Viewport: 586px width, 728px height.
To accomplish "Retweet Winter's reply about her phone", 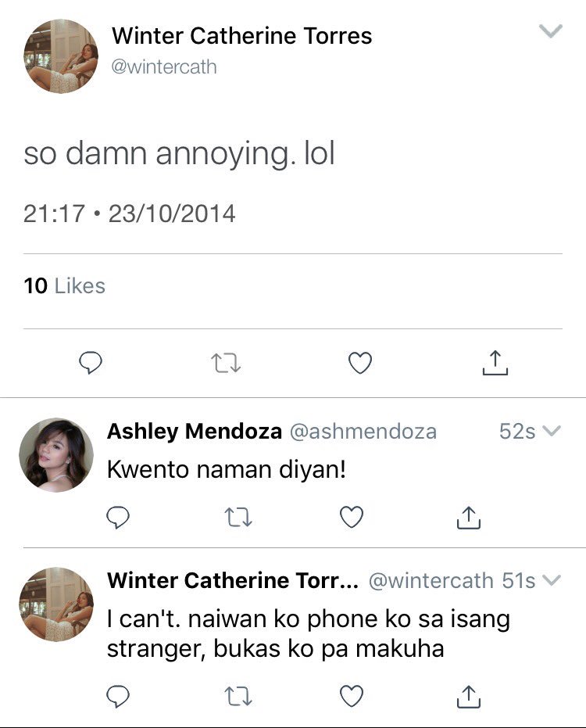I will 238,697.
